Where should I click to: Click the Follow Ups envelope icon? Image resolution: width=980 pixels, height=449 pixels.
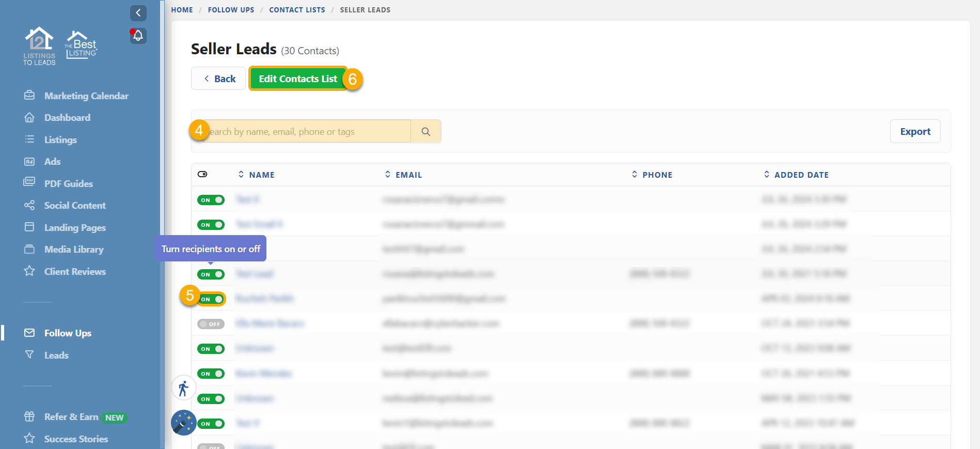coord(29,333)
